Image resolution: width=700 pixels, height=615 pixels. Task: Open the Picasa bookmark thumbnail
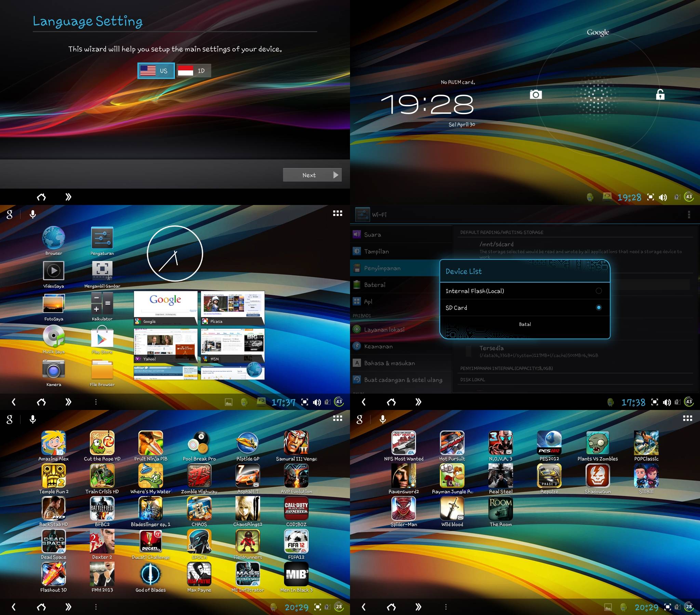coord(232,308)
